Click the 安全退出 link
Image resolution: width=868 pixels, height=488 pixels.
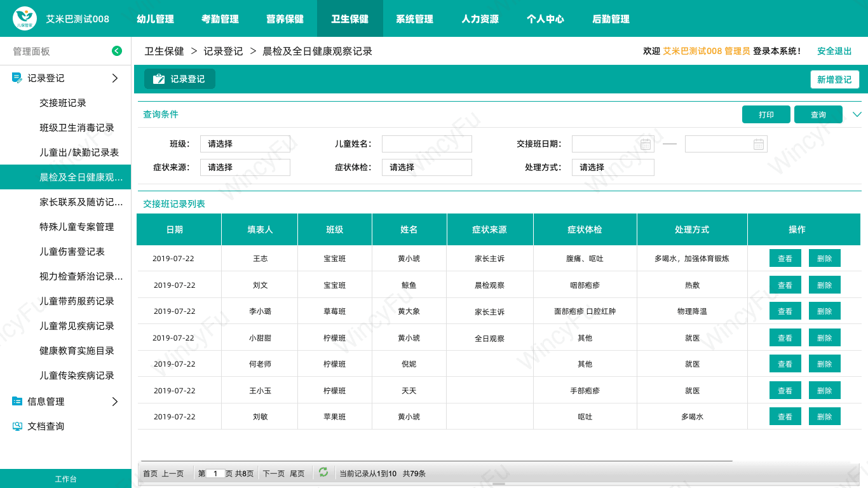pyautogui.click(x=834, y=51)
